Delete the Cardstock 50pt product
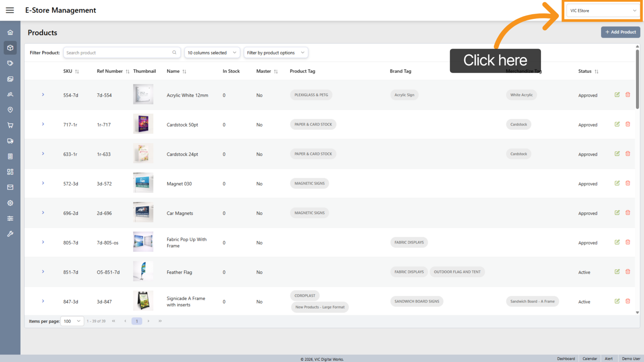This screenshot has width=644, height=362. click(628, 124)
